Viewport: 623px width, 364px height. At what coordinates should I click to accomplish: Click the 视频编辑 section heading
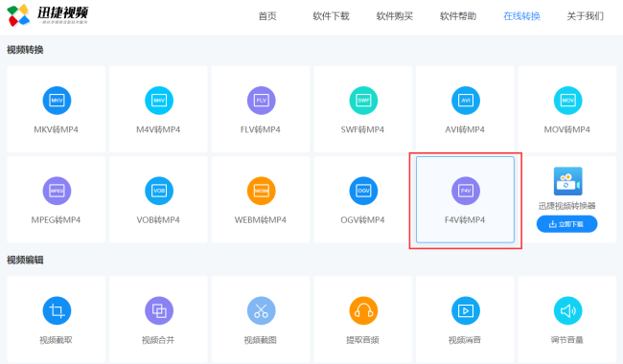[25, 261]
